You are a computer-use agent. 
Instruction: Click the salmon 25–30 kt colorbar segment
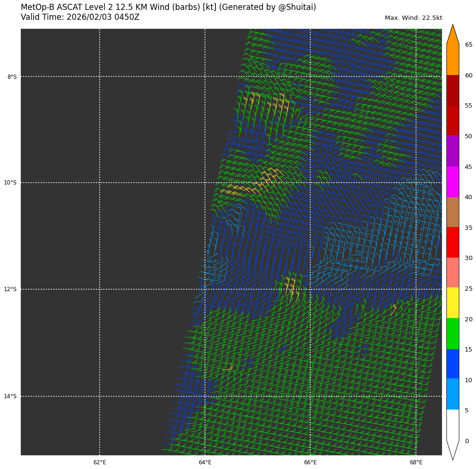pyautogui.click(x=452, y=272)
